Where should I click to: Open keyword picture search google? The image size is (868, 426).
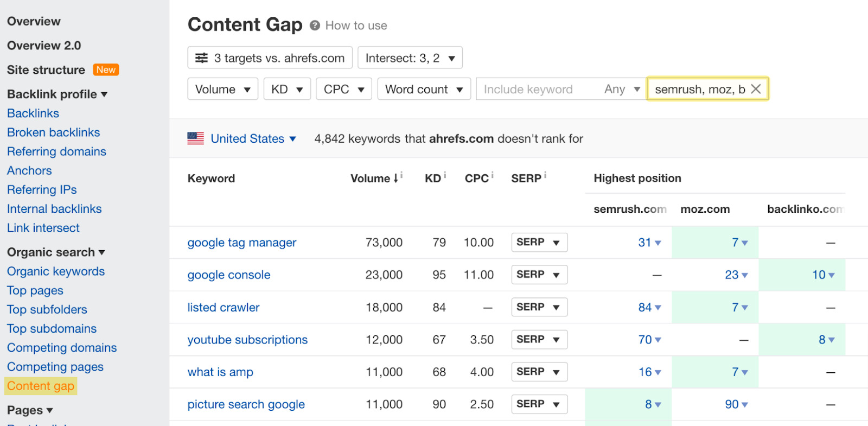(x=246, y=404)
